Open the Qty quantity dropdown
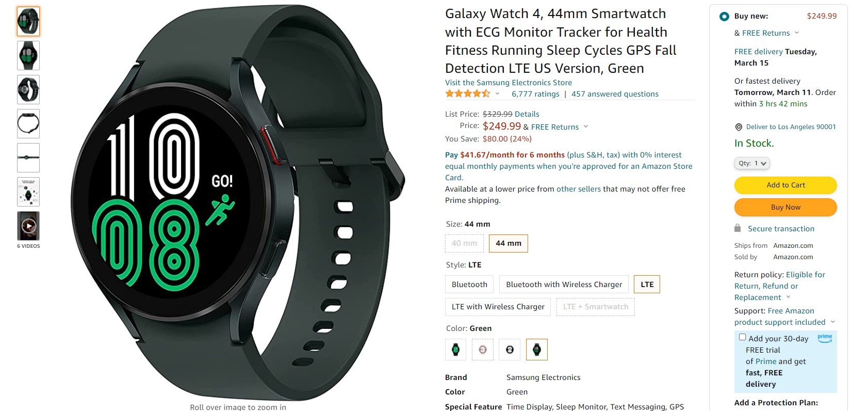The image size is (868, 411). [752, 163]
